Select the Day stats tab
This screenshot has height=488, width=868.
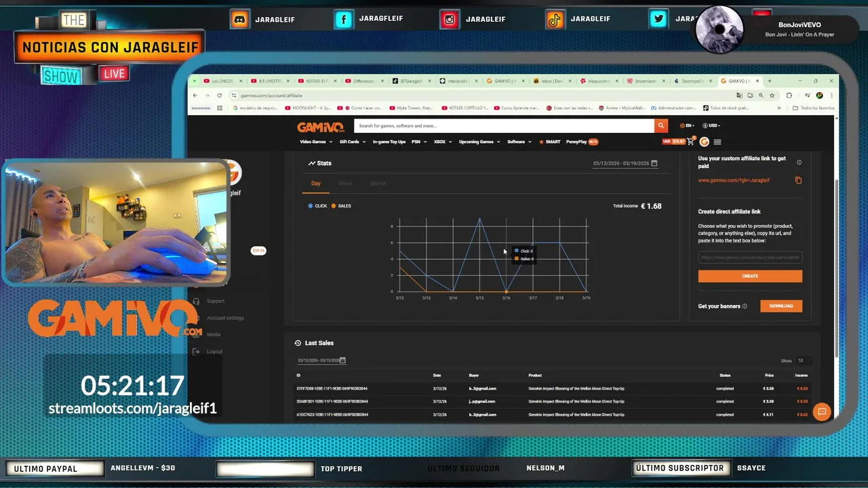(x=316, y=184)
